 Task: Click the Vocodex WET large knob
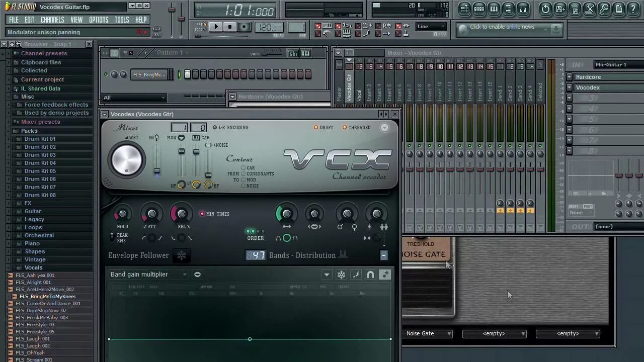point(127,160)
